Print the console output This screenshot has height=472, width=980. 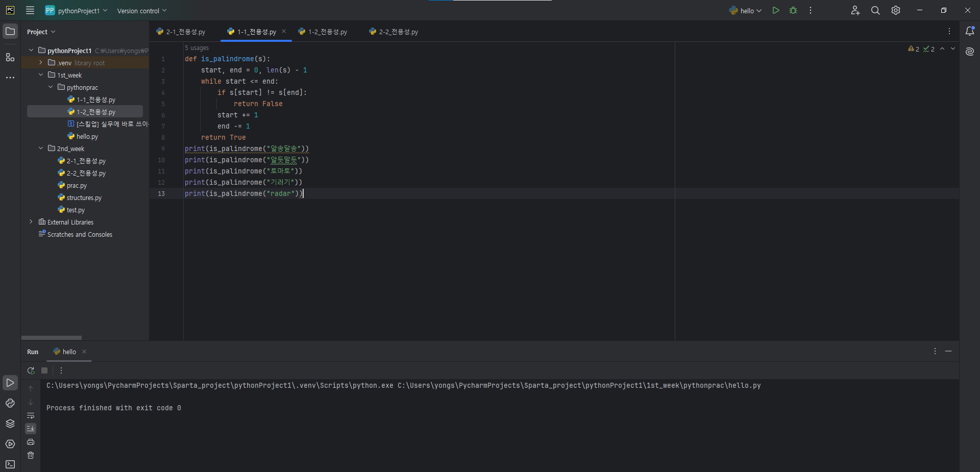tap(31, 442)
